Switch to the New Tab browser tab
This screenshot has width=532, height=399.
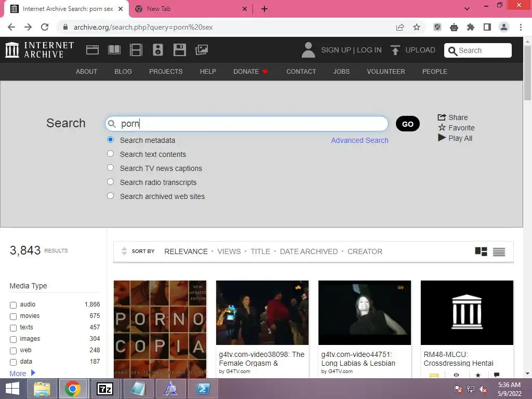pyautogui.click(x=190, y=9)
